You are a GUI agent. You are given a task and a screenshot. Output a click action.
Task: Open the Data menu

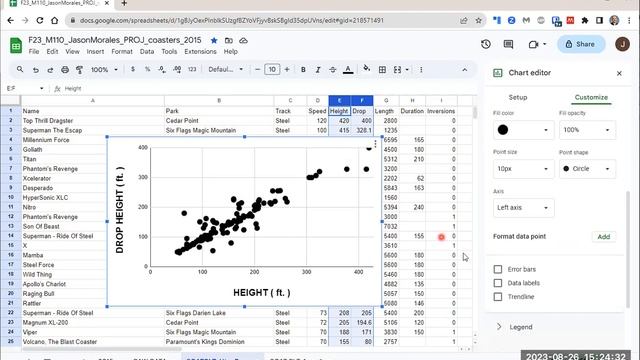point(147,52)
